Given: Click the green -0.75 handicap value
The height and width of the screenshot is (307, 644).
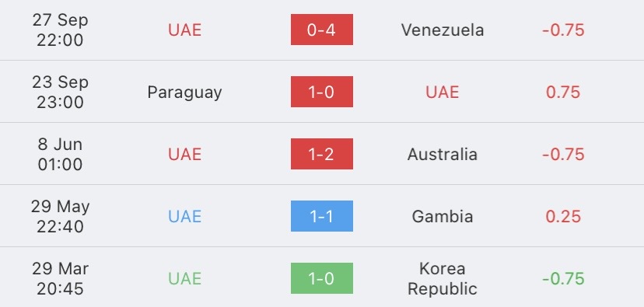Looking at the screenshot, I should coord(563,279).
